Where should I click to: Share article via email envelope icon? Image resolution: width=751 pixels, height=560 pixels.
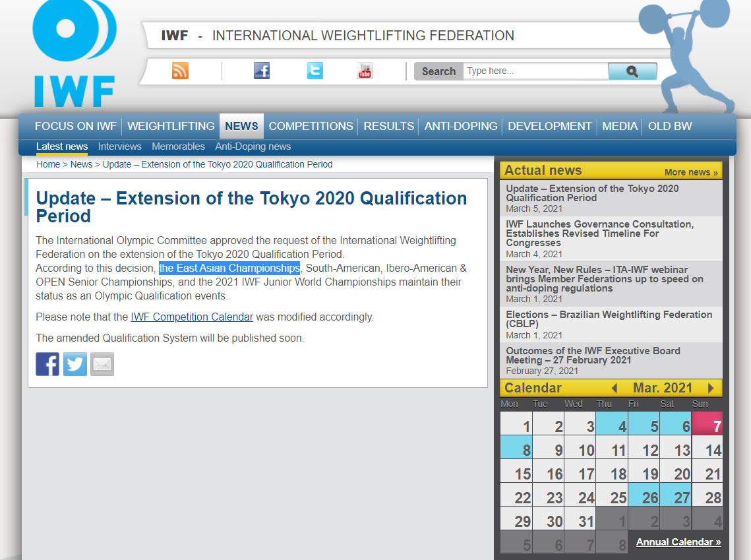[x=102, y=364]
